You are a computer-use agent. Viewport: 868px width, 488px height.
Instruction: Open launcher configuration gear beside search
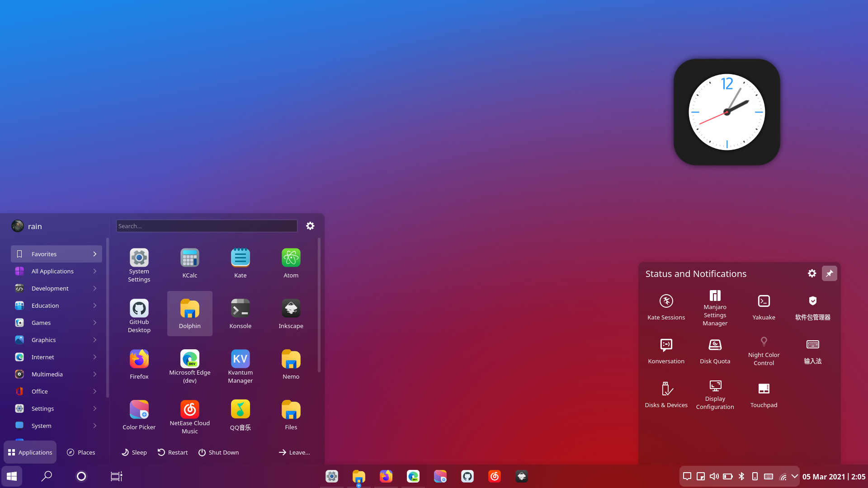coord(310,226)
